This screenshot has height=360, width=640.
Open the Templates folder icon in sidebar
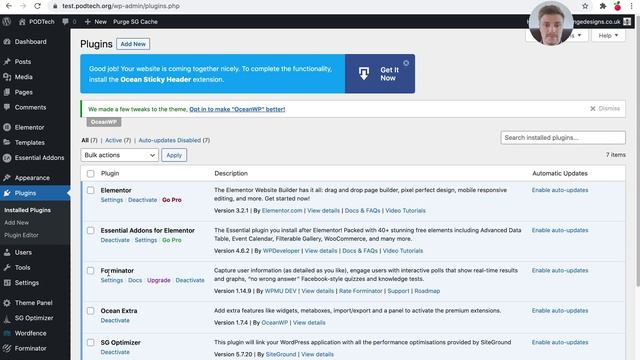click(x=7, y=142)
